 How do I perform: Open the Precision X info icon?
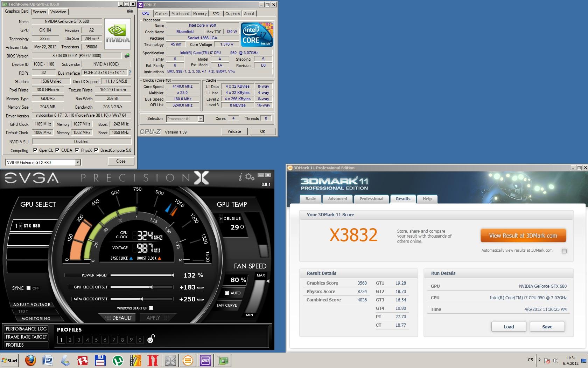pyautogui.click(x=240, y=177)
